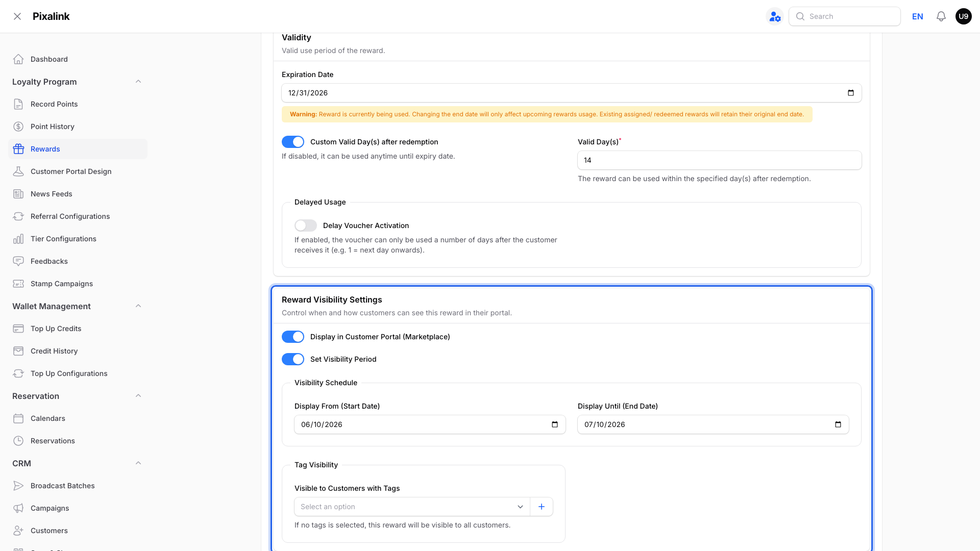Viewport: 980px width, 551px height.
Task: Click the Dashboard home icon
Action: [18, 59]
